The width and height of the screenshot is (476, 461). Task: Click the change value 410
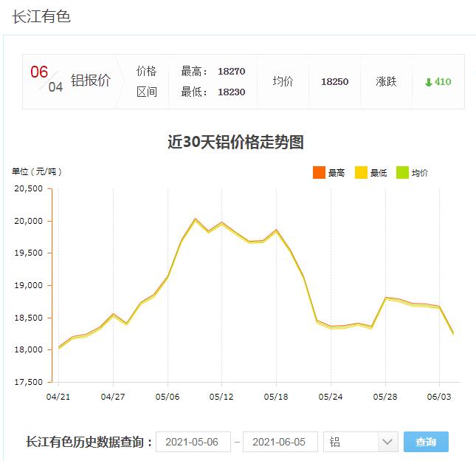click(443, 81)
